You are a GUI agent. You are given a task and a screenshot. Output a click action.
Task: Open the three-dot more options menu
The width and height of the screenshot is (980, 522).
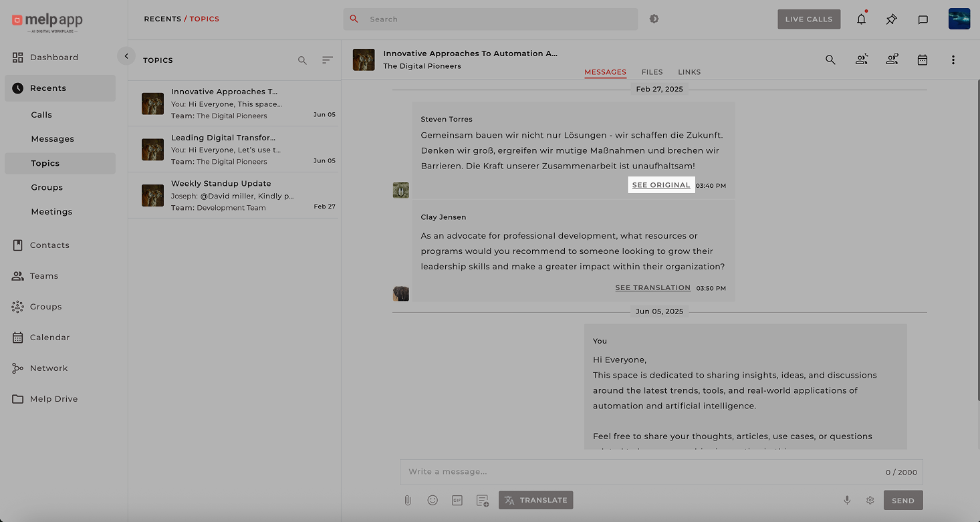(953, 60)
